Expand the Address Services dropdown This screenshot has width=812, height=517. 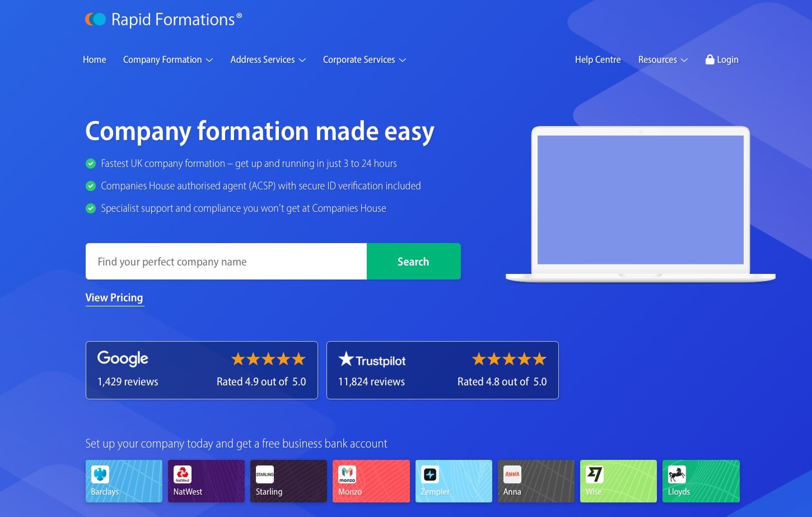point(268,59)
